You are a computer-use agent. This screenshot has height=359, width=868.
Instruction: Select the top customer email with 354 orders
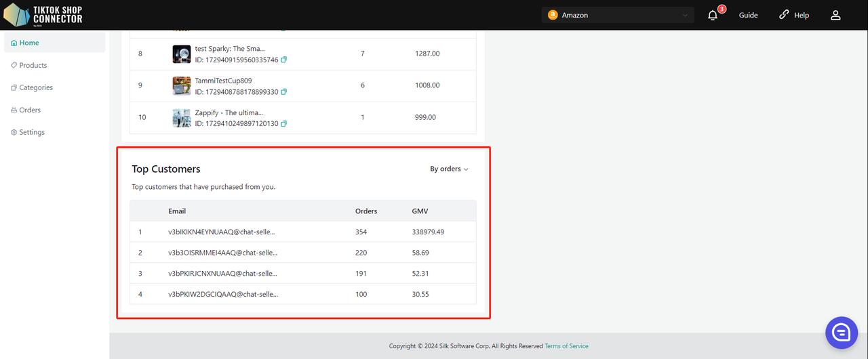[x=222, y=232]
